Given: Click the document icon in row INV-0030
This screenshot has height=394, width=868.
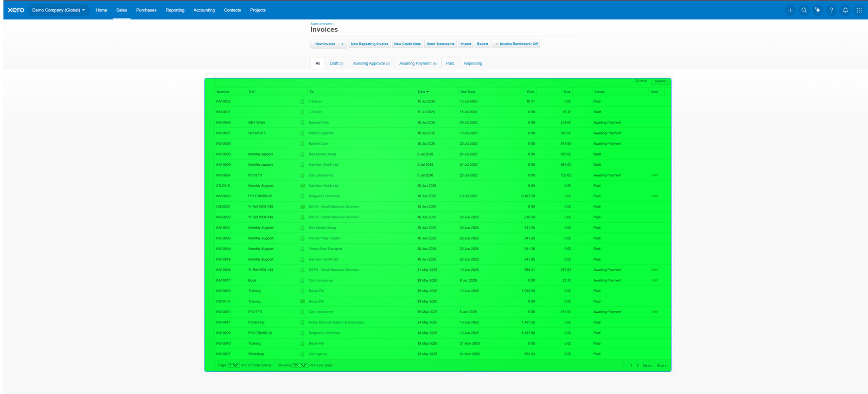Looking at the screenshot, I should tap(302, 154).
